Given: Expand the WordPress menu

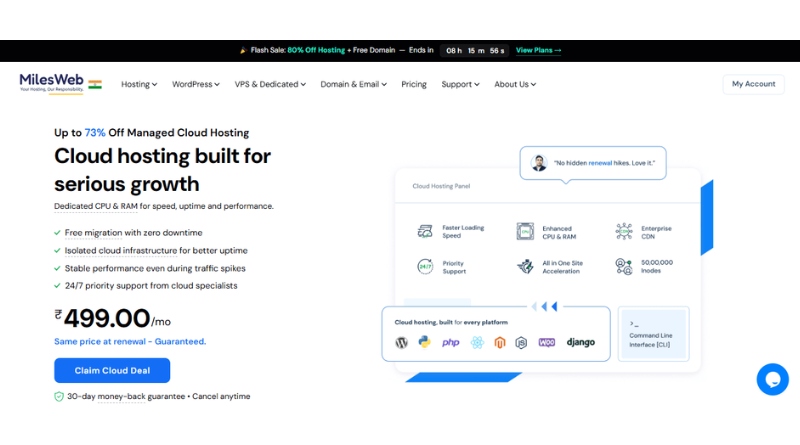Looking at the screenshot, I should [x=195, y=84].
